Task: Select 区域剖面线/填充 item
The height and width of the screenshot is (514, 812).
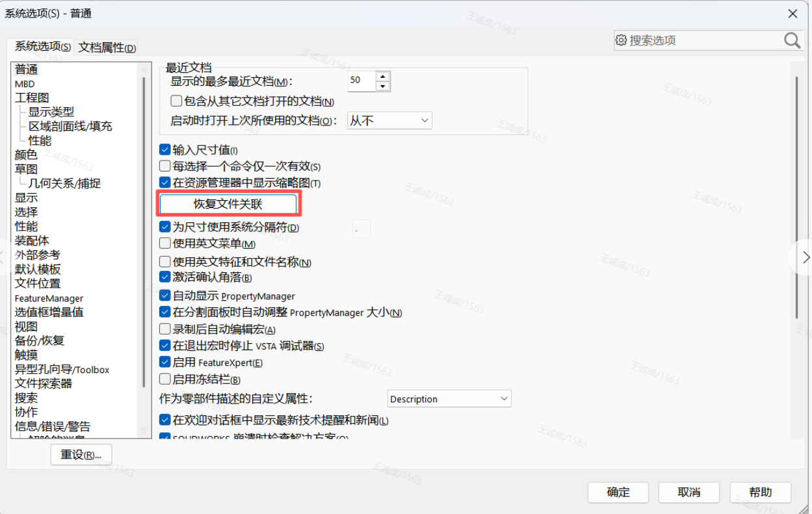Action: pos(70,127)
